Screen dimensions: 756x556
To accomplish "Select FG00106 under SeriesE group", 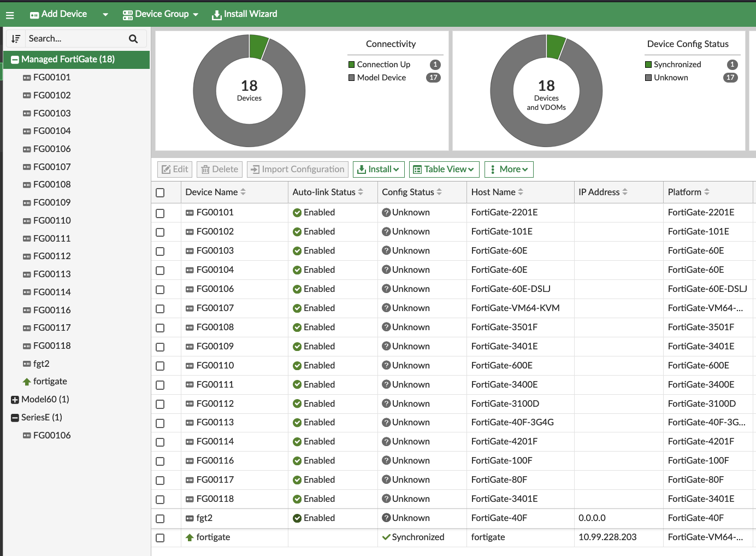I will tap(52, 435).
